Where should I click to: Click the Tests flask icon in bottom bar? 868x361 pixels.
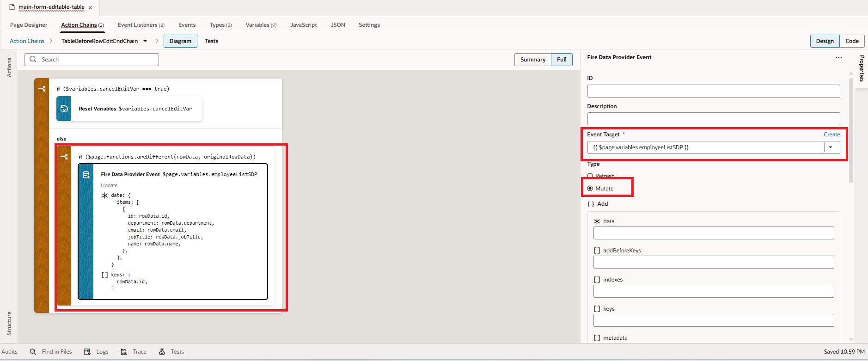pyautogui.click(x=162, y=352)
